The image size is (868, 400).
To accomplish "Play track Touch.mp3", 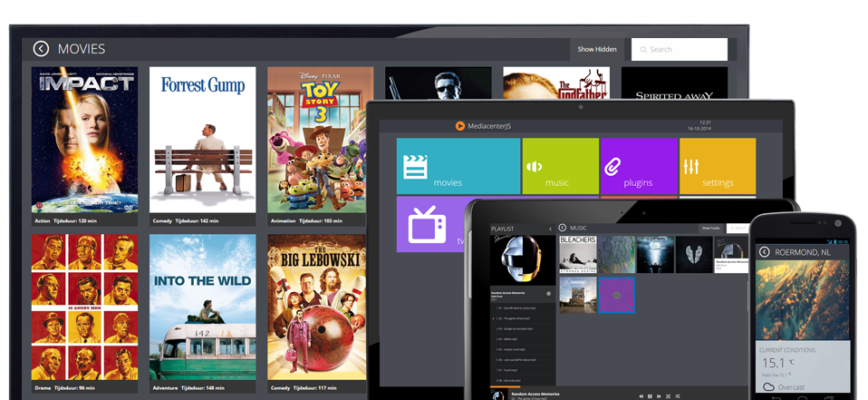I will tap(523, 370).
